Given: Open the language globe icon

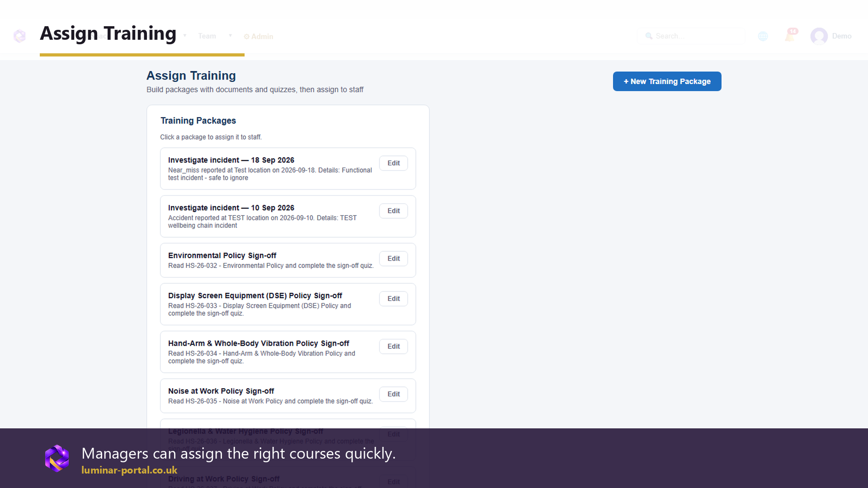Looking at the screenshot, I should point(763,36).
